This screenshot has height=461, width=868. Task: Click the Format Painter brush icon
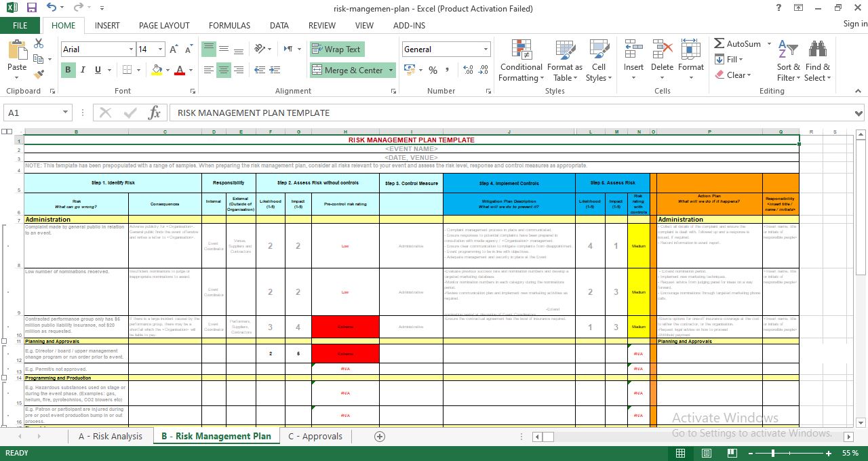click(39, 74)
